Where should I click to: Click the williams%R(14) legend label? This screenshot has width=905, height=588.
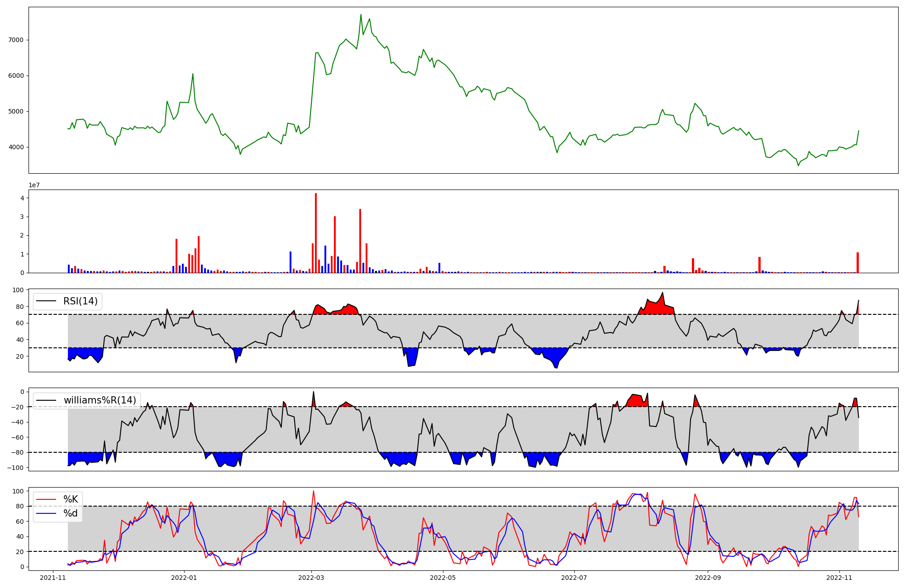pos(100,400)
